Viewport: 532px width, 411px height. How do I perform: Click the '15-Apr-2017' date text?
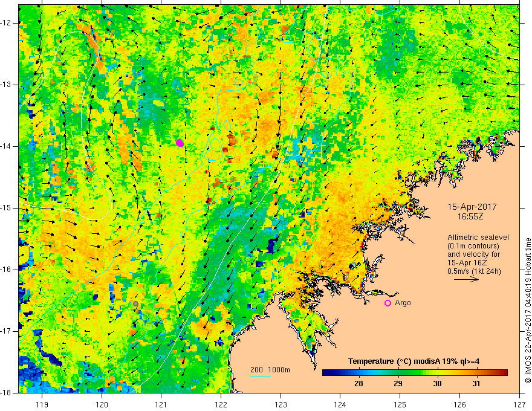(472, 207)
